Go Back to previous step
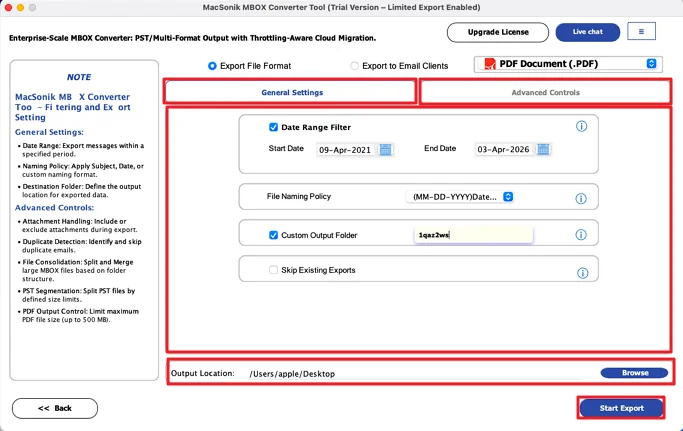The width and height of the screenshot is (683, 431). [x=55, y=408]
